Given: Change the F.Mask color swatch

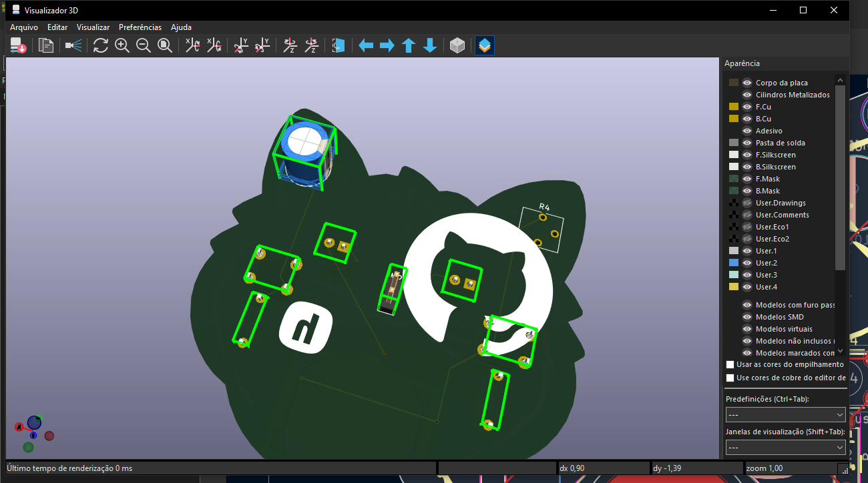Looking at the screenshot, I should [x=734, y=179].
